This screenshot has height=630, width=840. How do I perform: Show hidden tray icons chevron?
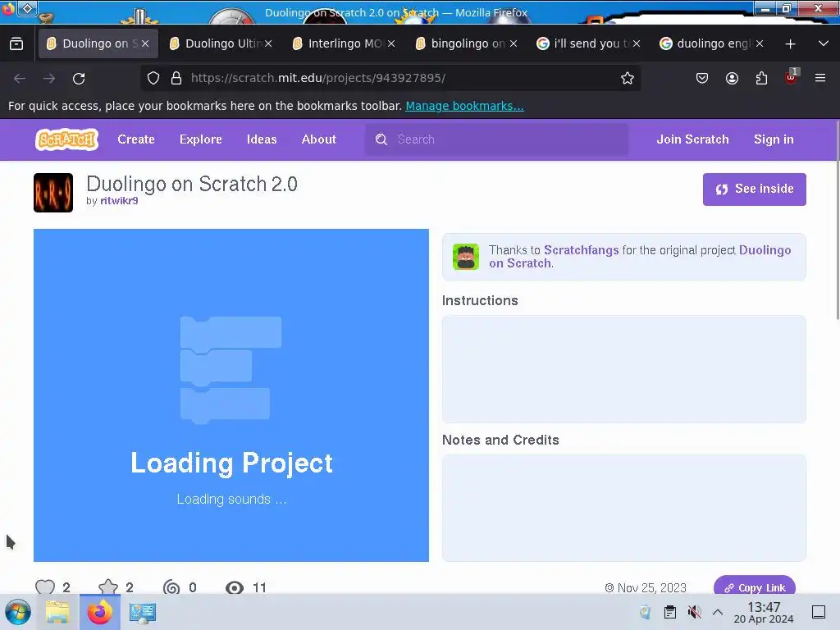coord(718,612)
